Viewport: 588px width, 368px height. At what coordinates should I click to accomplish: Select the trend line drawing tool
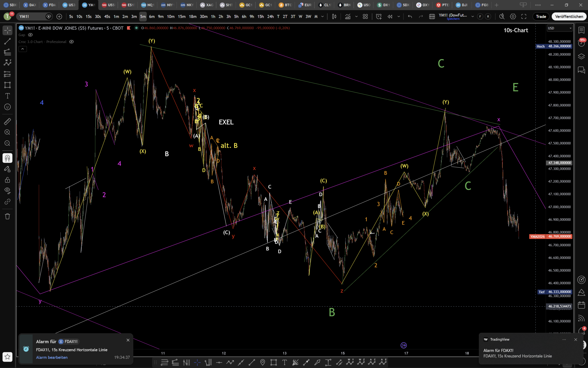coord(7,41)
